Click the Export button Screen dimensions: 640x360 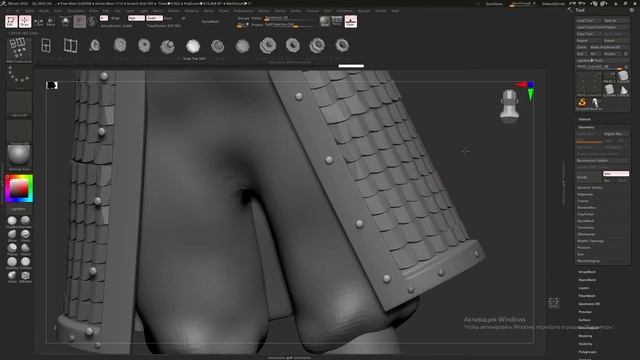[x=616, y=40]
